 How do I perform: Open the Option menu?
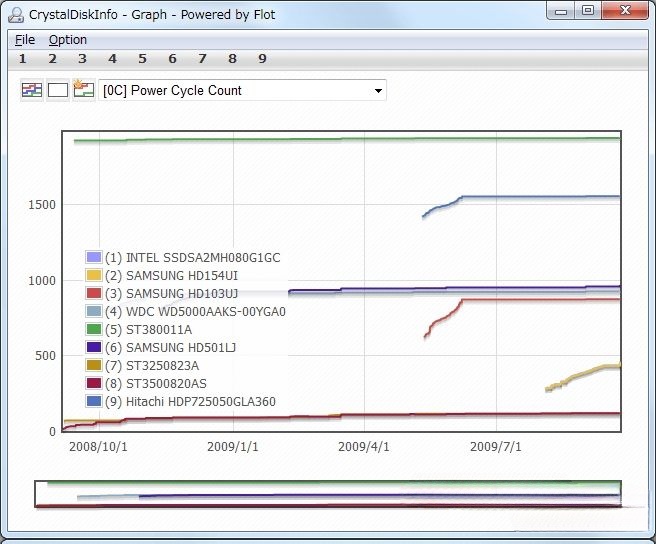click(x=68, y=40)
